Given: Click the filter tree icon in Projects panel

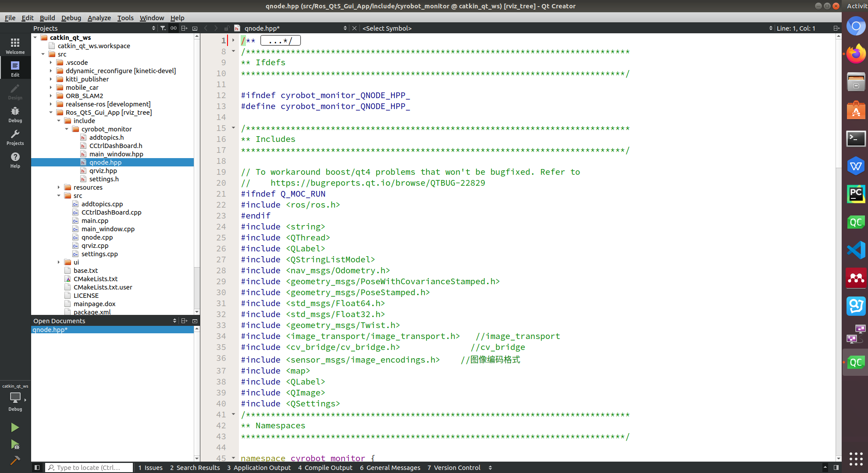Looking at the screenshot, I should tap(163, 28).
